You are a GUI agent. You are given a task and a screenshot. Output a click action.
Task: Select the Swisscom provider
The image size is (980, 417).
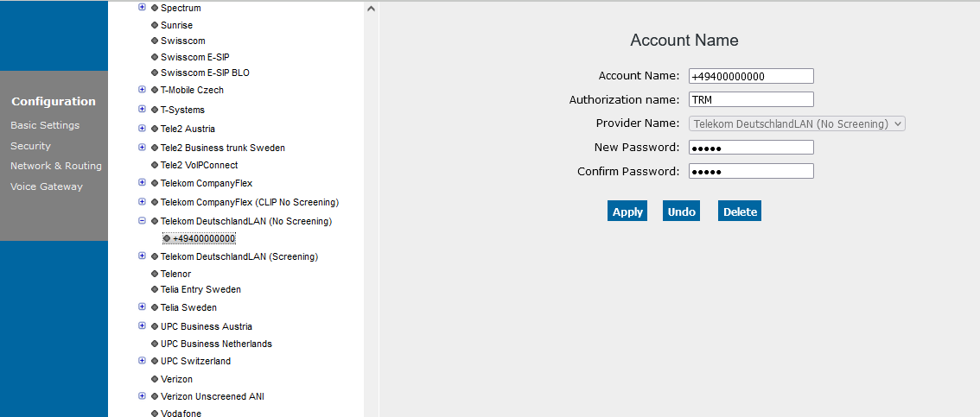coord(182,41)
